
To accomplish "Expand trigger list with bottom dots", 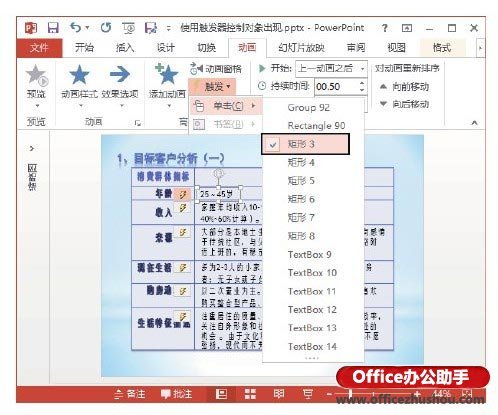I will pos(312,358).
